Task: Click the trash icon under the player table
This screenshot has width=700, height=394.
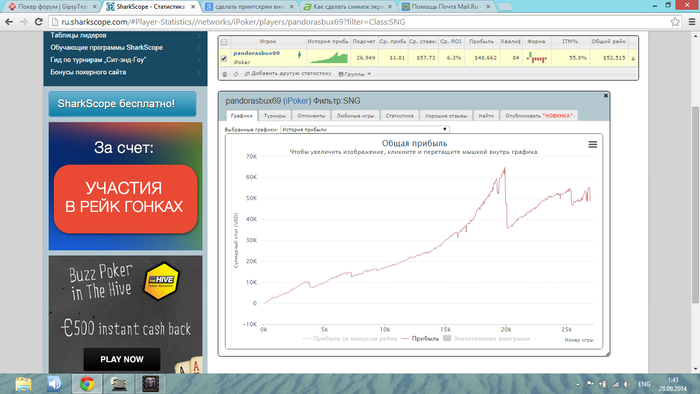Action: point(225,74)
